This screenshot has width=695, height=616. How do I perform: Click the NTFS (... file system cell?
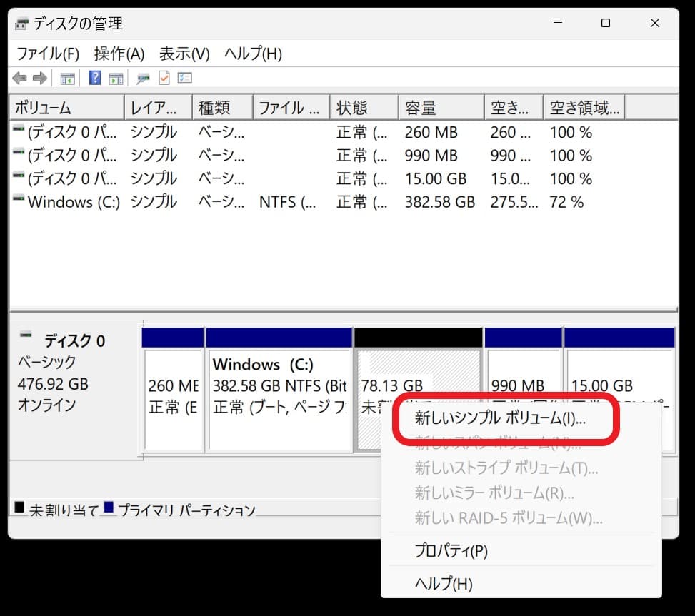pos(287,203)
